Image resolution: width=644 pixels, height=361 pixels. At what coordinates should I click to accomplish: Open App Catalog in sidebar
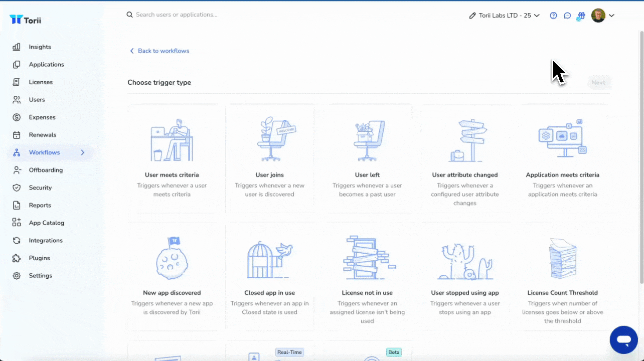coord(47,223)
